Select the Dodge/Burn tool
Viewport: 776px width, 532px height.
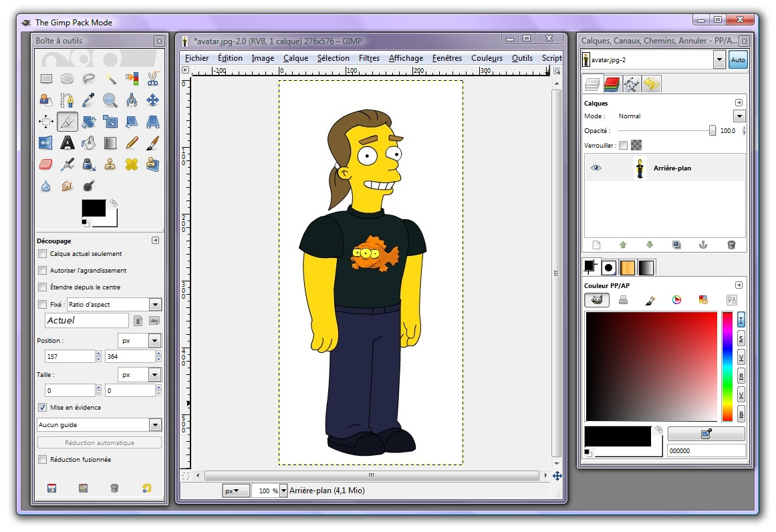89,186
